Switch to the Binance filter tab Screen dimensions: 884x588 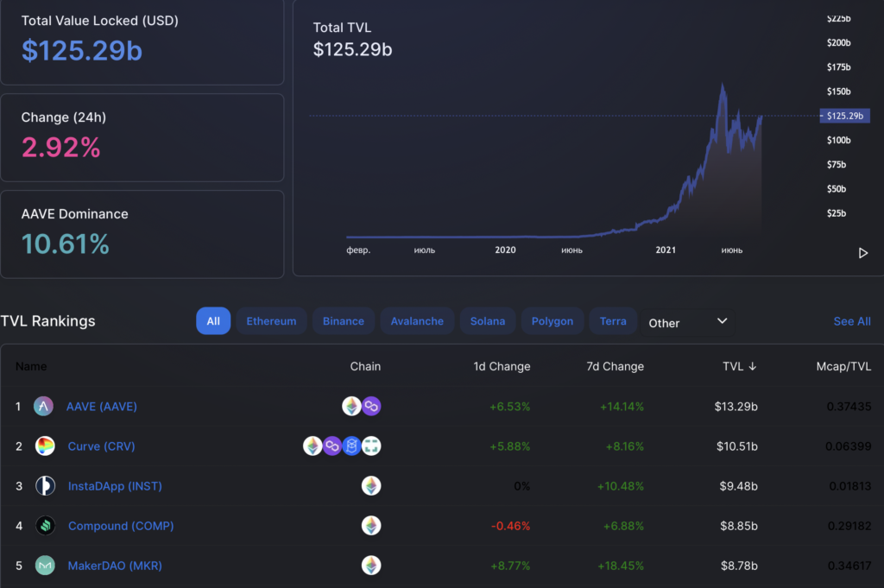coord(343,320)
